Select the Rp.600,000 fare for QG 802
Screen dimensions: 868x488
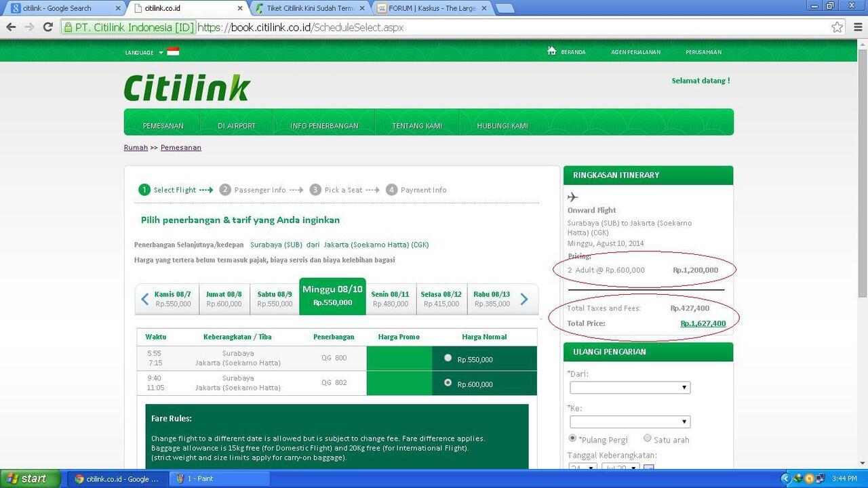(x=448, y=383)
